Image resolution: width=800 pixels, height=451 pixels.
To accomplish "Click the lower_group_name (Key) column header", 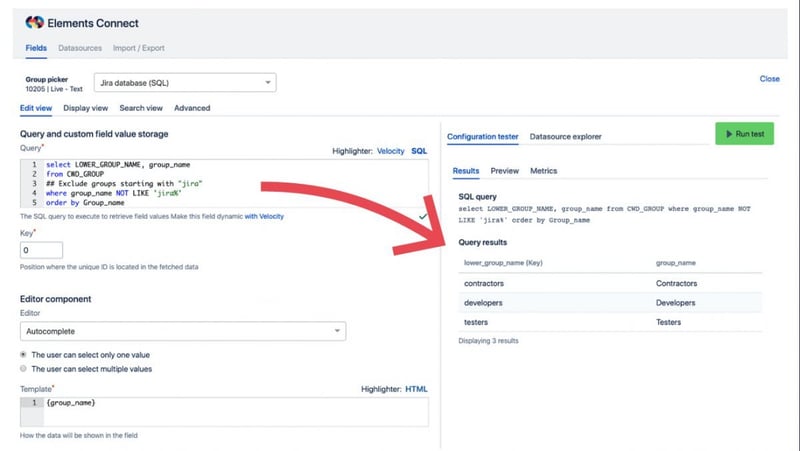I will click(503, 263).
